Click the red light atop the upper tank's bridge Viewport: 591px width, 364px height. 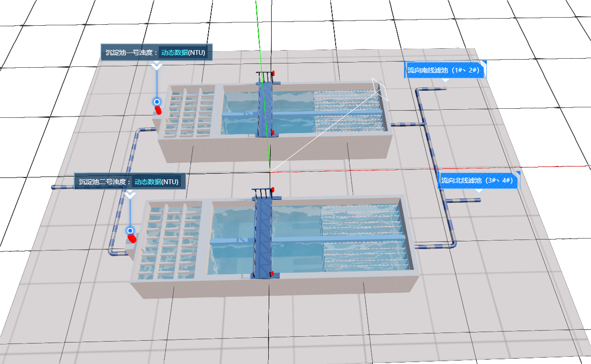pyautogui.click(x=274, y=73)
